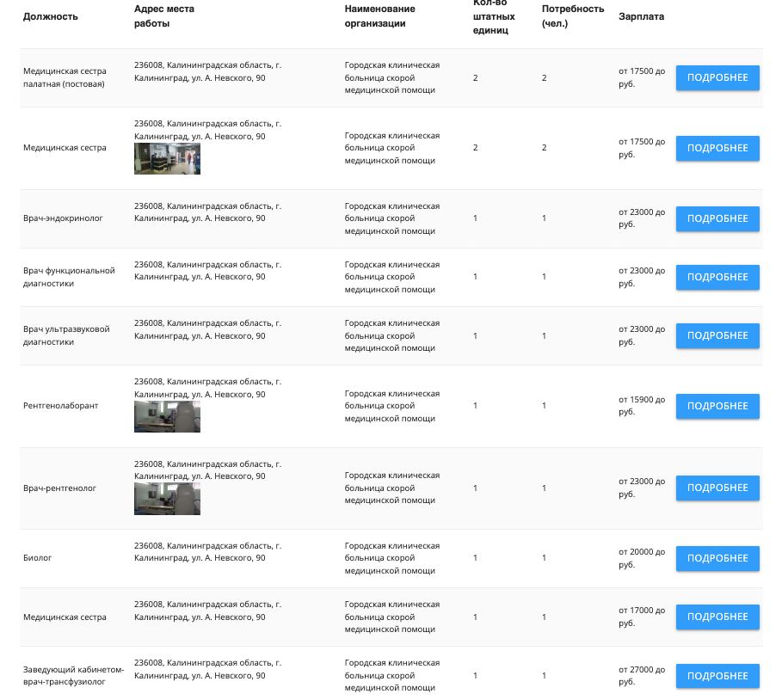View workplace thumbnail in Медицинская сестра row
782x700 pixels.
coord(167,159)
